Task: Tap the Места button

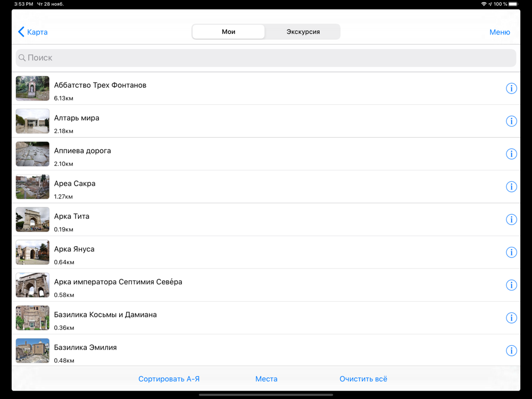Action: point(267,379)
